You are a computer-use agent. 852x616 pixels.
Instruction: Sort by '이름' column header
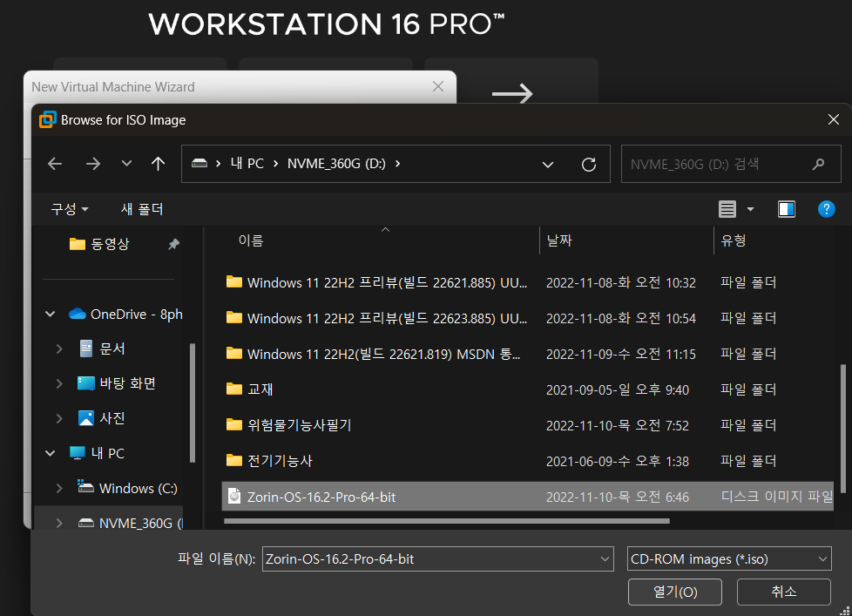(x=251, y=240)
